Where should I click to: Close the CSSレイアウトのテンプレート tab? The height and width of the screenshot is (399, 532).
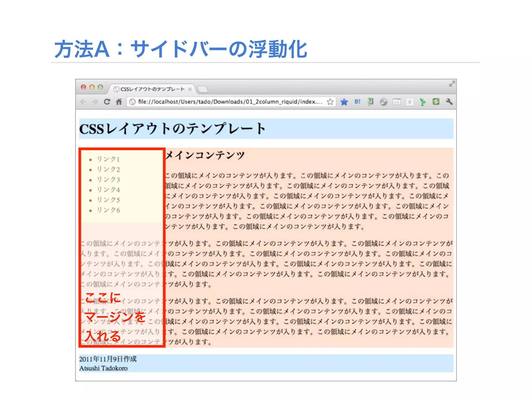pyautogui.click(x=190, y=89)
